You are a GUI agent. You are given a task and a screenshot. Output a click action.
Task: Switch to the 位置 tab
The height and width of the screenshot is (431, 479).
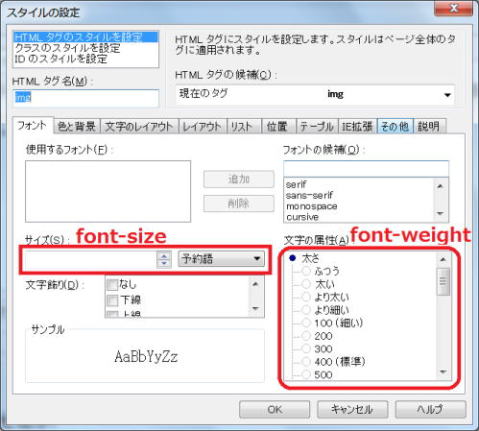click(x=278, y=127)
